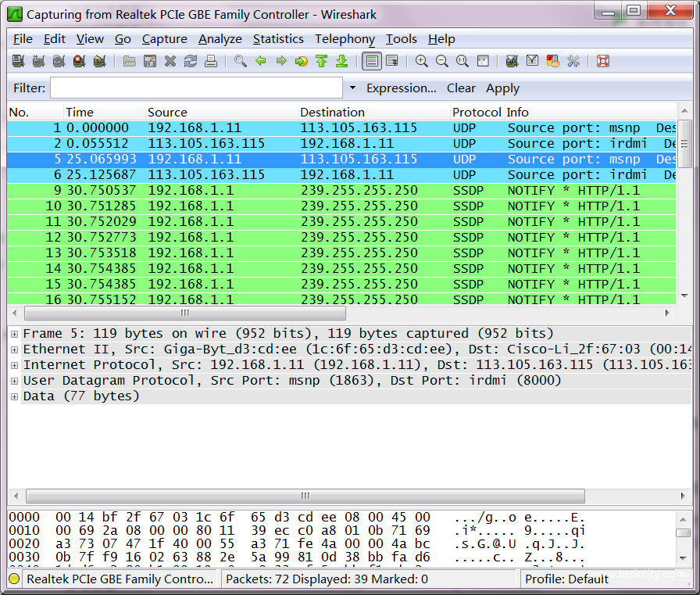Open capture options from the toolbar
Screen dimensions: 700x595
38,61
